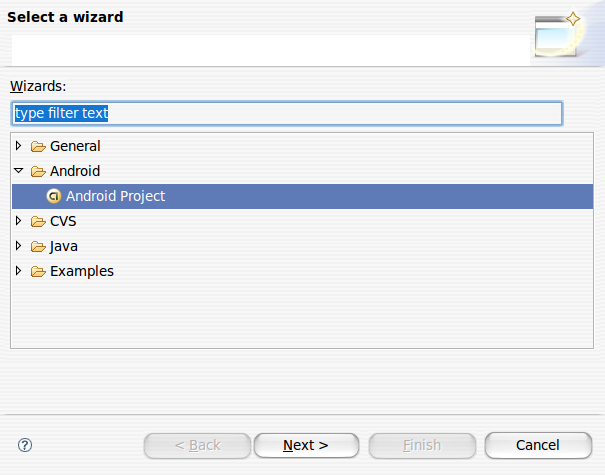This screenshot has height=475, width=605.
Task: Click the CVS folder icon
Action: coord(38,221)
